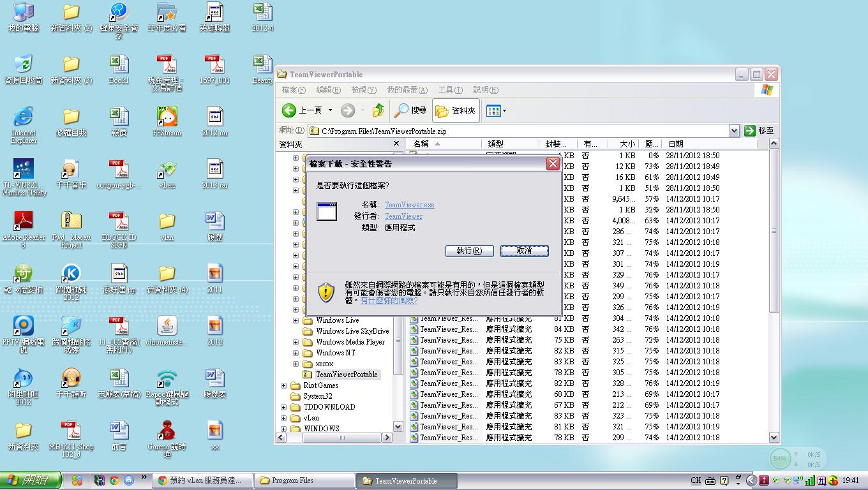Click the Run (執行) button in dialog
This screenshot has width=868, height=490.
pos(469,251)
